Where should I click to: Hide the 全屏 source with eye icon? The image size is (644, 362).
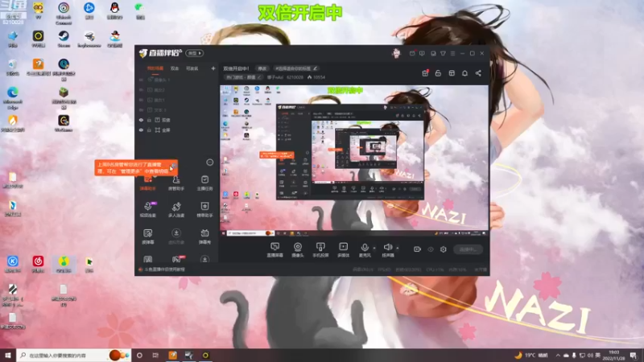tap(142, 130)
